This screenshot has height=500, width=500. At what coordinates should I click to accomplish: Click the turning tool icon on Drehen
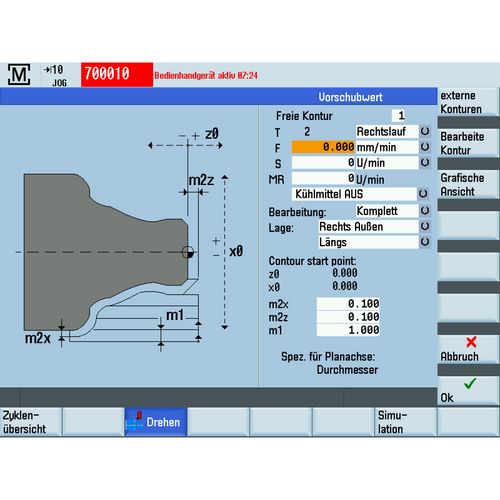[x=134, y=421]
